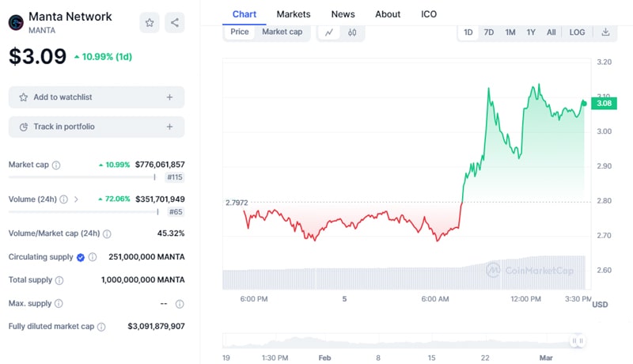Click Add to watchlist button
The width and height of the screenshot is (633, 364).
coord(97,97)
